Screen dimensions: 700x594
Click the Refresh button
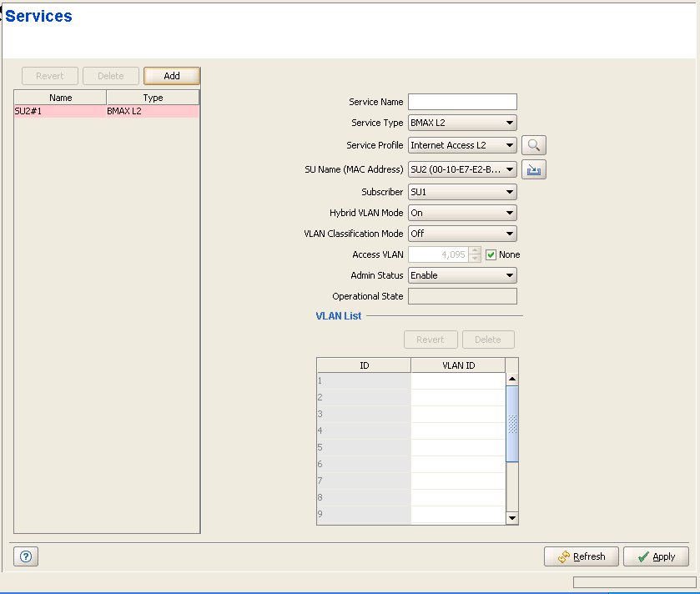click(582, 556)
